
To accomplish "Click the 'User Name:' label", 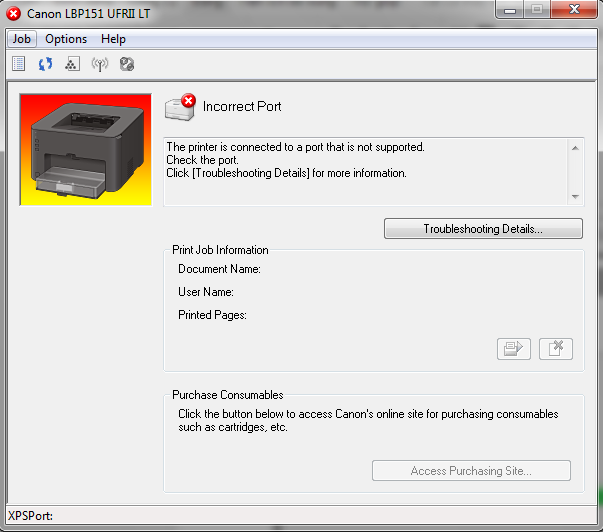I will [206, 292].
